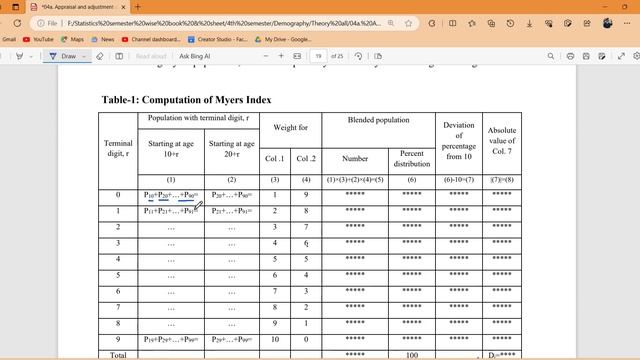Select the Erase tool

tap(100, 56)
